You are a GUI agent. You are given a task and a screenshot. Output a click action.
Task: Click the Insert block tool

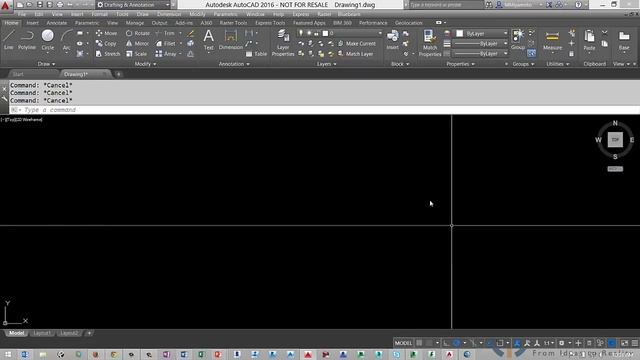pyautogui.click(x=393, y=40)
